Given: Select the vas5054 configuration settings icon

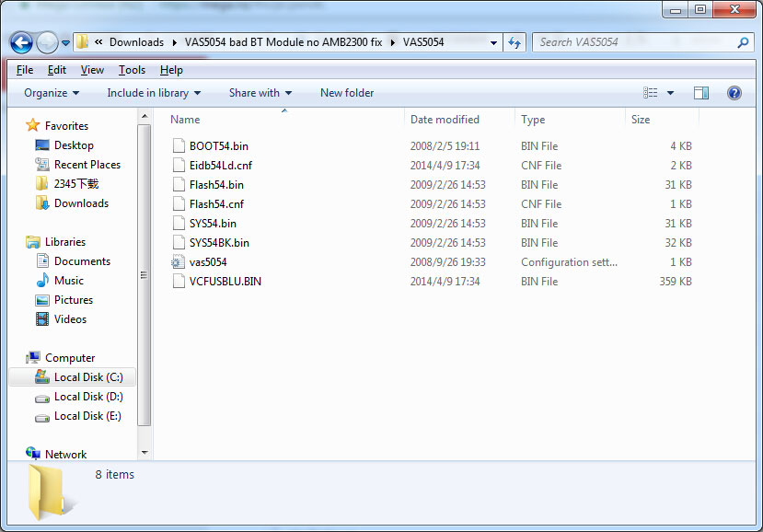Looking at the screenshot, I should 179,262.
